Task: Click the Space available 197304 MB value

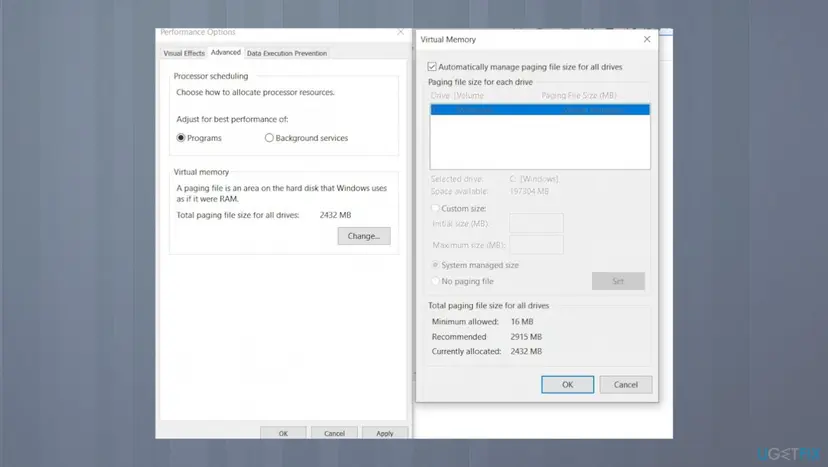Action: click(529, 191)
